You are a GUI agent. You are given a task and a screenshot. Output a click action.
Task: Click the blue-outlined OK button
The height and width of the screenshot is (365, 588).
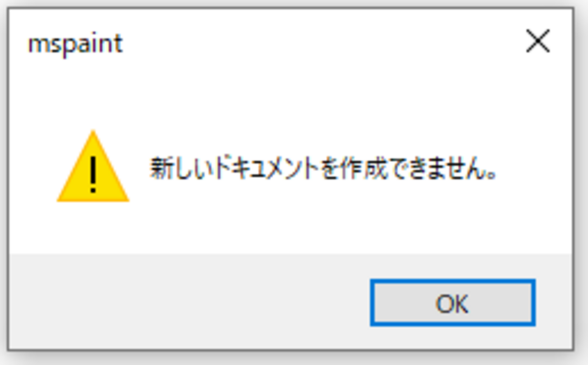coord(453,303)
